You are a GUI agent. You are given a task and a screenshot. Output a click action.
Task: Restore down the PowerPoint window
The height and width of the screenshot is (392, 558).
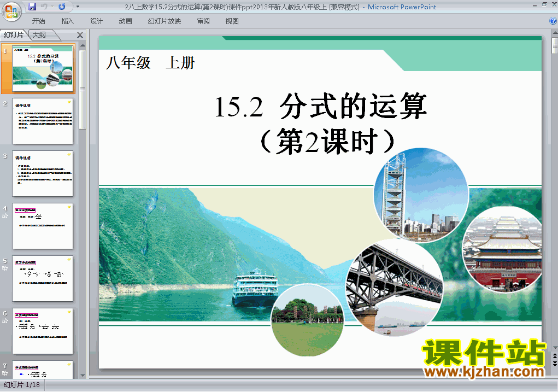pyautogui.click(x=544, y=4)
